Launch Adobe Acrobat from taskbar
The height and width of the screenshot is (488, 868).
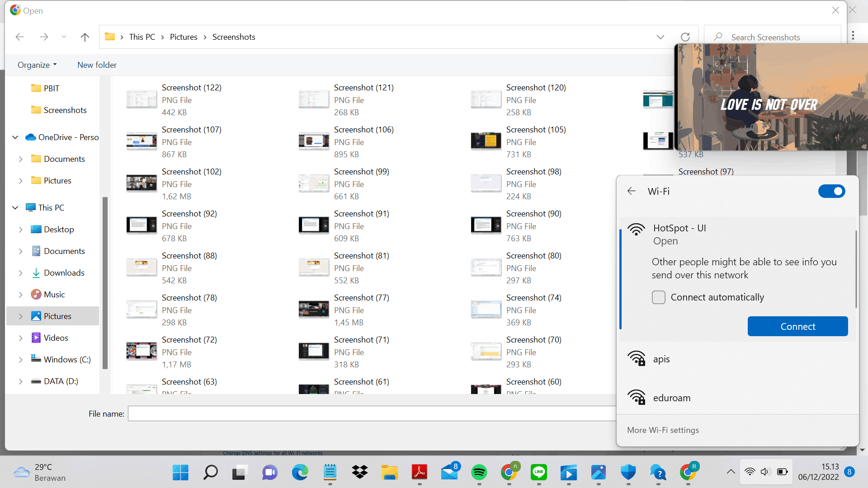tap(419, 473)
